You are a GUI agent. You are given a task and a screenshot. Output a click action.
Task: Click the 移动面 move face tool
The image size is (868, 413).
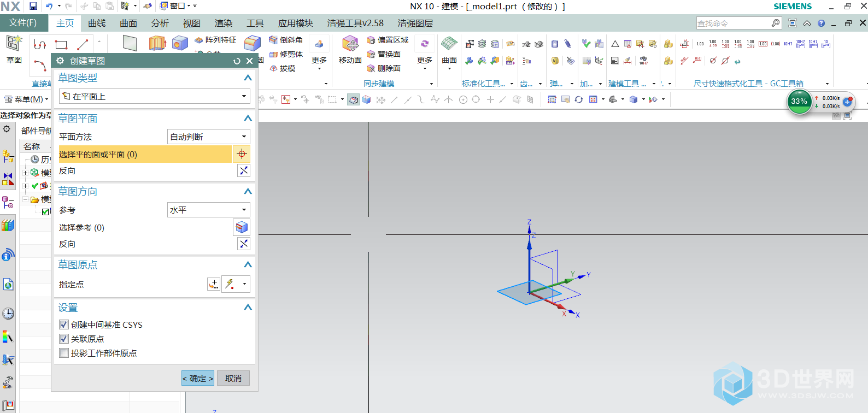click(350, 50)
